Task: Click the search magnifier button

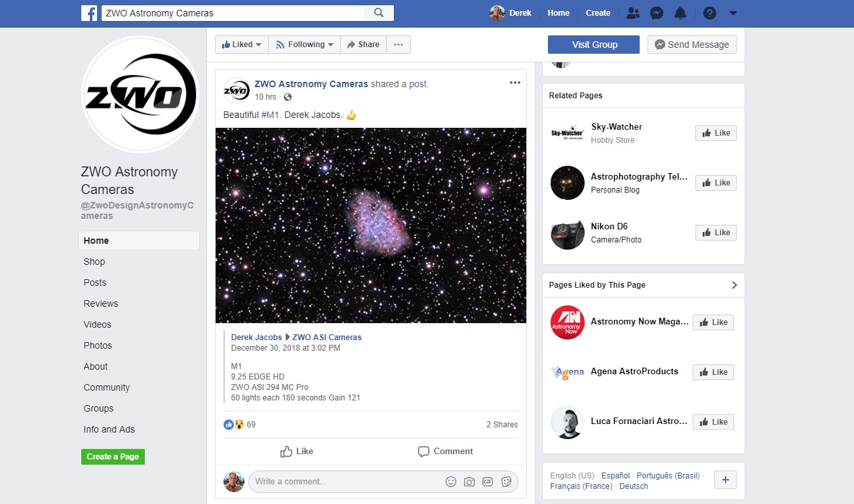Action: click(379, 13)
